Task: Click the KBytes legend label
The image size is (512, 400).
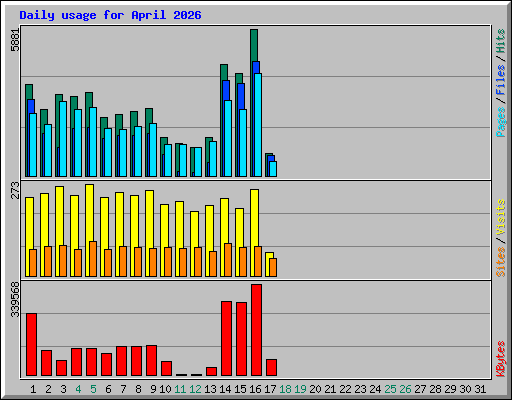Action: coord(500,359)
